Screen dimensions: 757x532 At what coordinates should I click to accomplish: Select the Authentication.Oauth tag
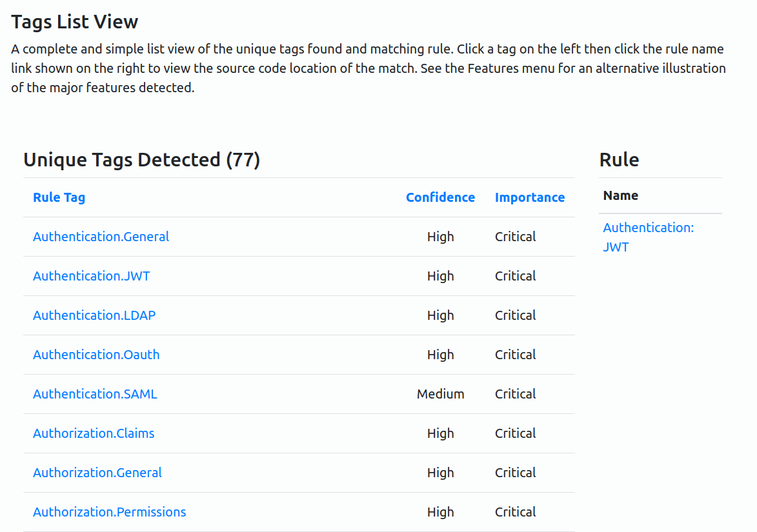[x=96, y=355]
